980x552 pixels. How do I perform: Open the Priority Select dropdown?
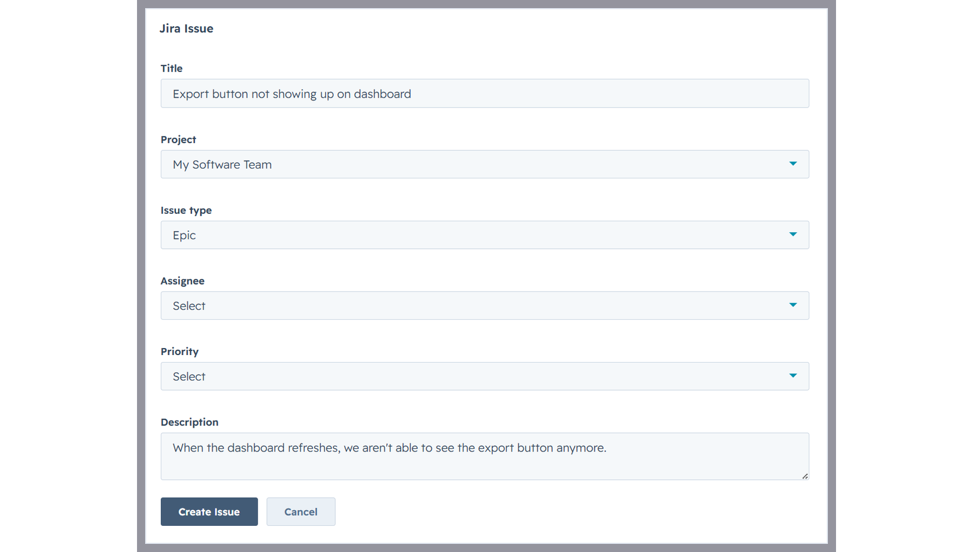click(x=485, y=377)
